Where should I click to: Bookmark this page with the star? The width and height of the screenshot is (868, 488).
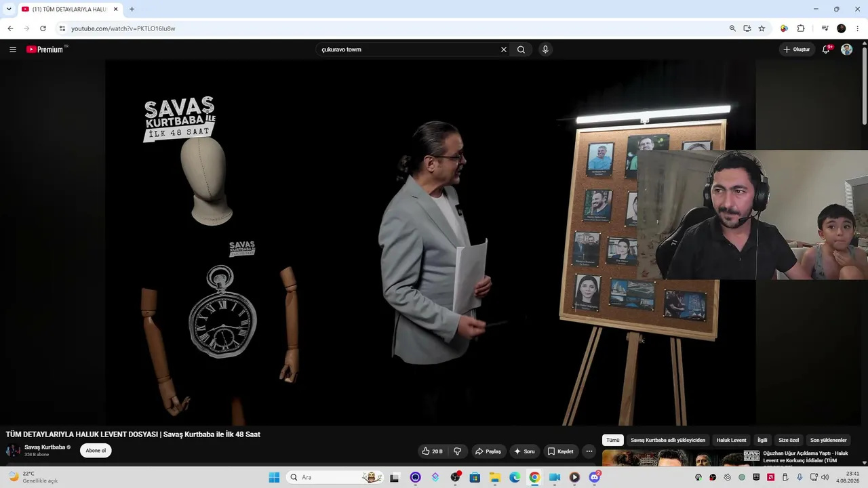coord(762,28)
